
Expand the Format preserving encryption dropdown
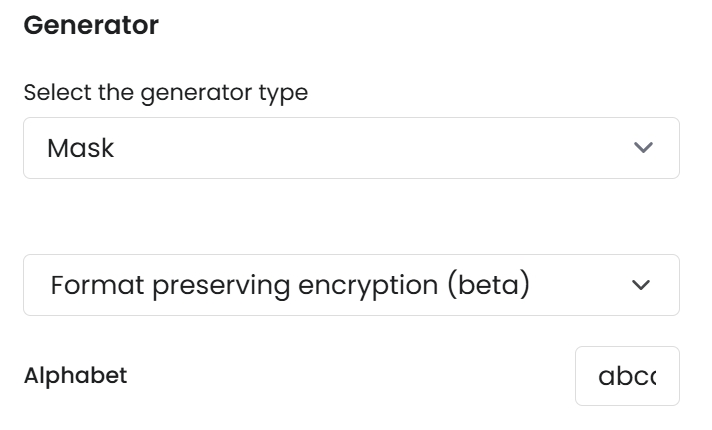tap(350, 285)
